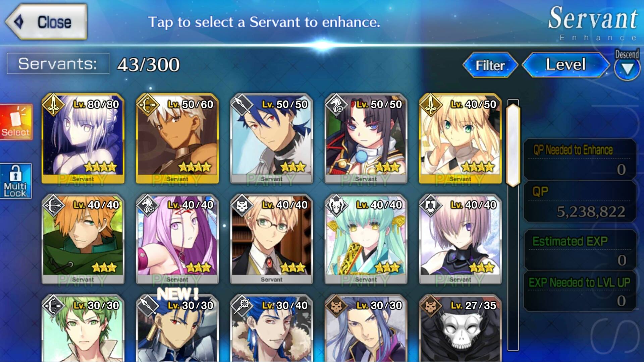Click Rider class icon on Lv. 50/50 card
Image resolution: width=644 pixels, height=362 pixels.
pos(336,105)
